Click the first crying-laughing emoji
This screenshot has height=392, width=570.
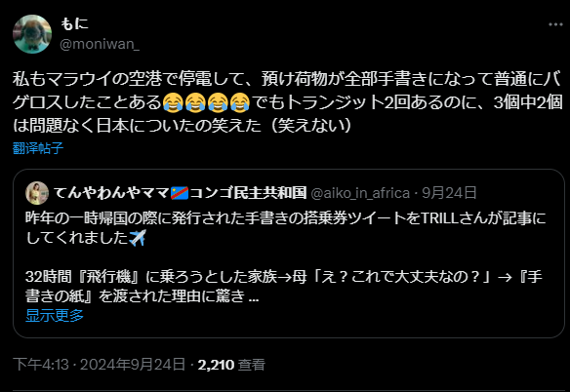(x=173, y=102)
